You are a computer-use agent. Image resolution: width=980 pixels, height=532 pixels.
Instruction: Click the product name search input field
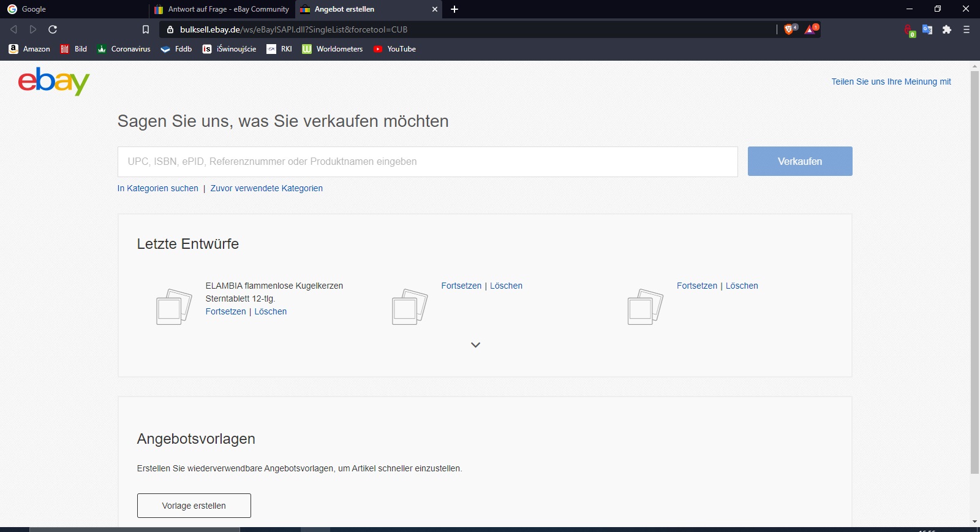[x=428, y=162]
